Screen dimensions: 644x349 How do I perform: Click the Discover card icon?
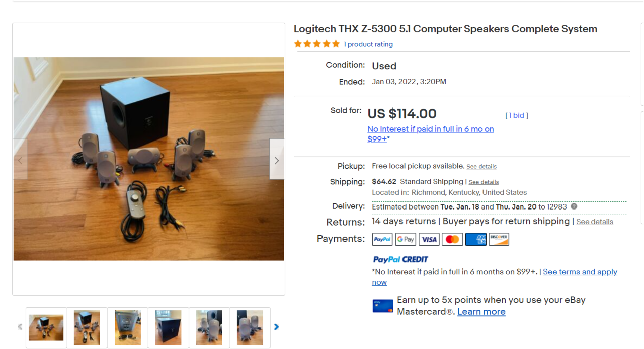pos(499,239)
